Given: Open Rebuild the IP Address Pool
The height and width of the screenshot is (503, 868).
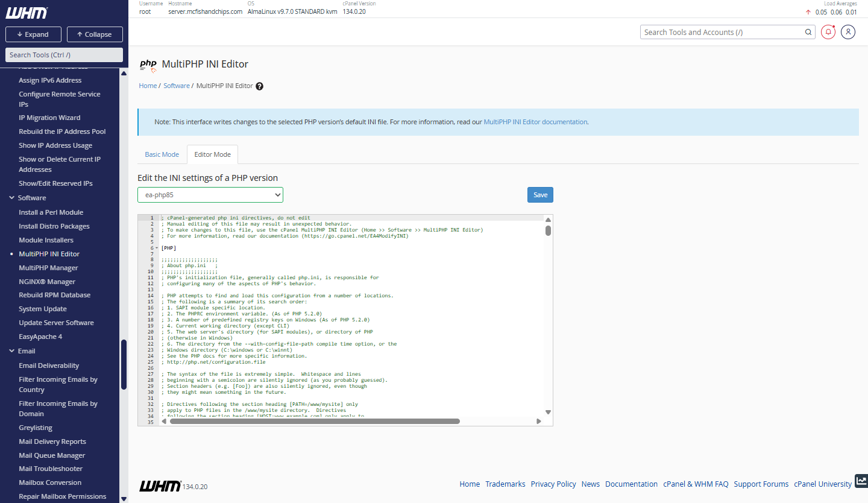Looking at the screenshot, I should pos(62,131).
